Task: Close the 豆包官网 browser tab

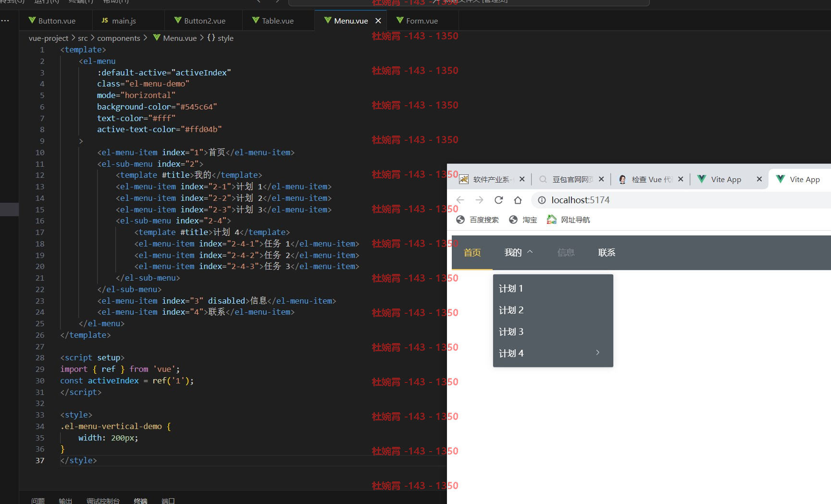Action: coord(601,179)
